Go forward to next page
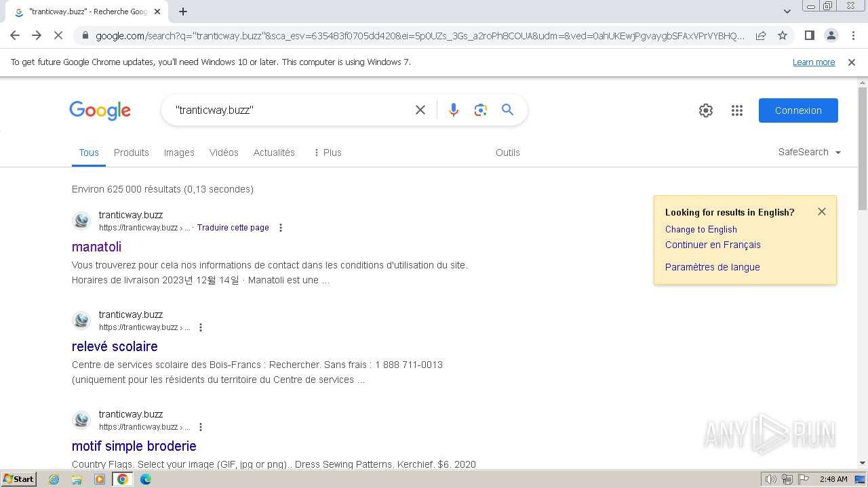The height and width of the screenshot is (488, 868). (x=37, y=35)
